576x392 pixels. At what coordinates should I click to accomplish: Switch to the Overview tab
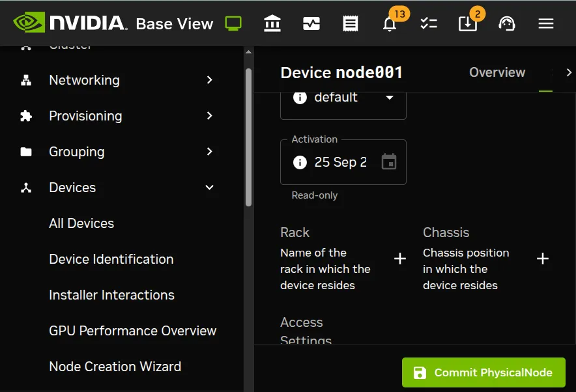(497, 72)
